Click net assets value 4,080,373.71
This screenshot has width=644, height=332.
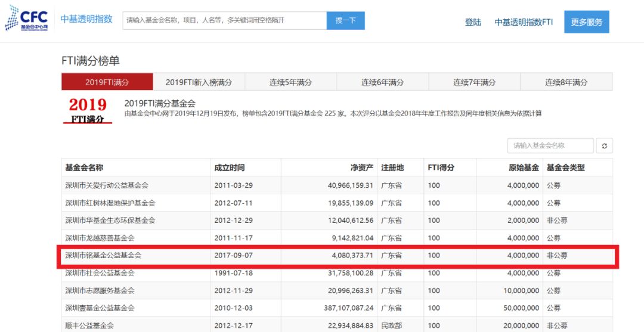[352, 255]
